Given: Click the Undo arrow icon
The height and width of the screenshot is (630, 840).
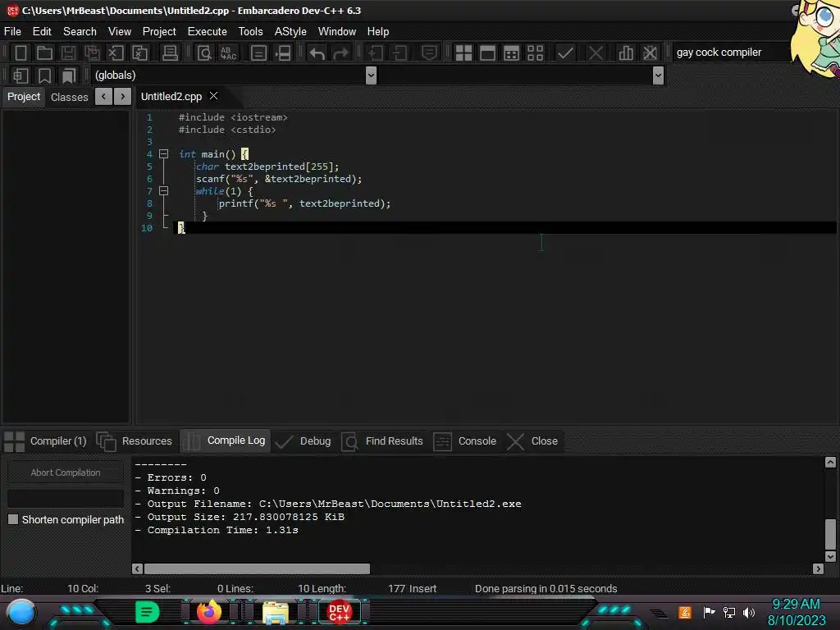Looking at the screenshot, I should 317,52.
